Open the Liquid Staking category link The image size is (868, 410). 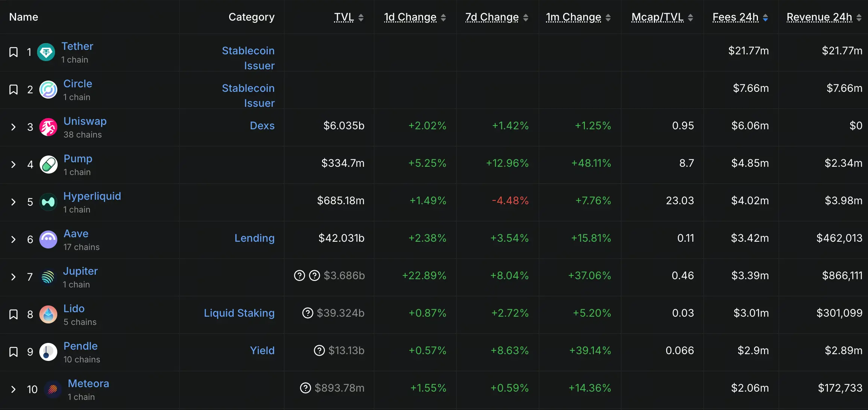(239, 313)
